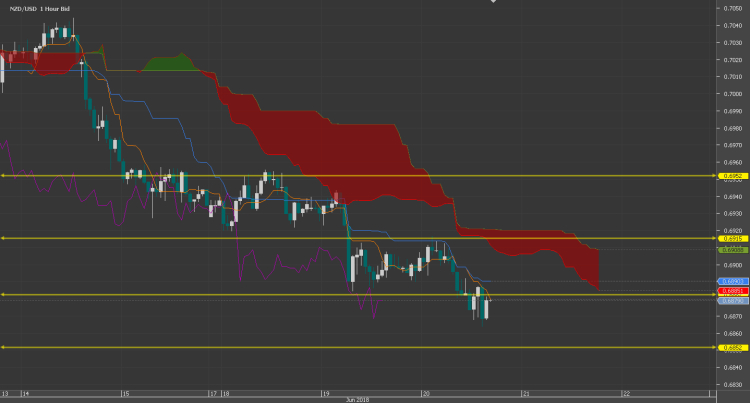The image size is (750, 403).
Task: Click the NZD/USD 1 Hour Bid chart title
Action: pyautogui.click(x=40, y=9)
